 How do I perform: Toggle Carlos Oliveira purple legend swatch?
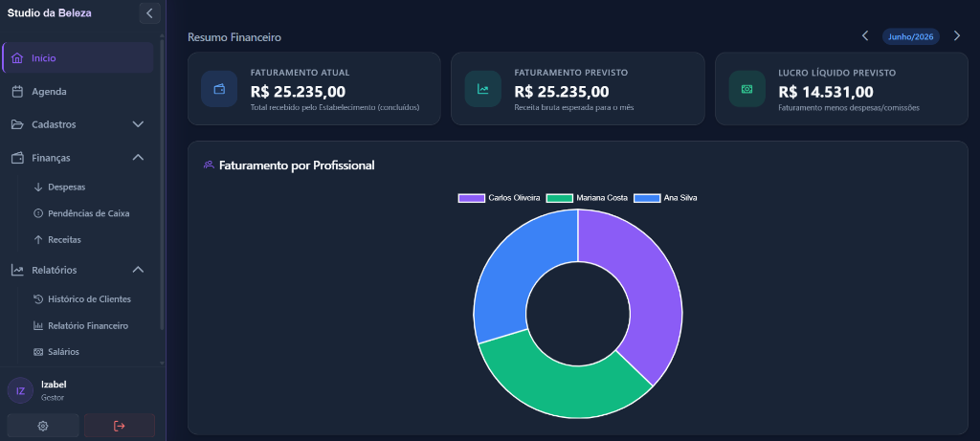point(471,198)
